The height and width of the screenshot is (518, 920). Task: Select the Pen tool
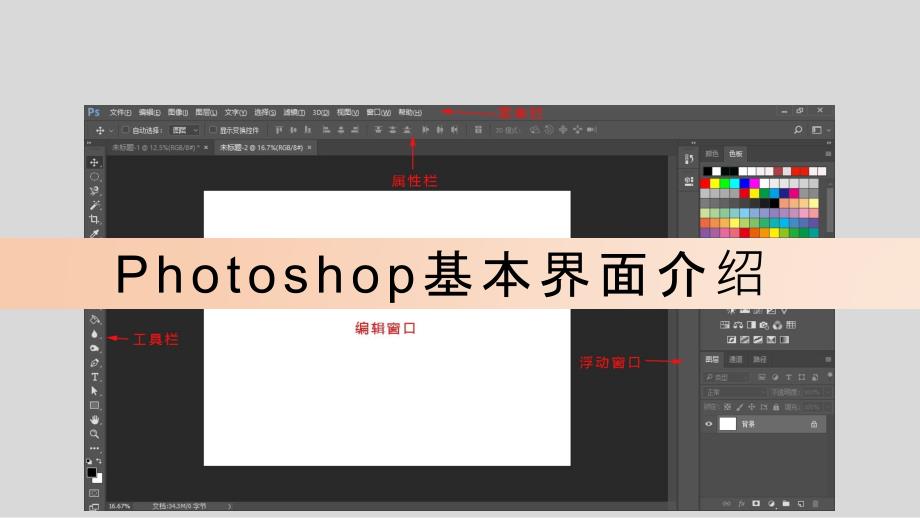tap(94, 363)
